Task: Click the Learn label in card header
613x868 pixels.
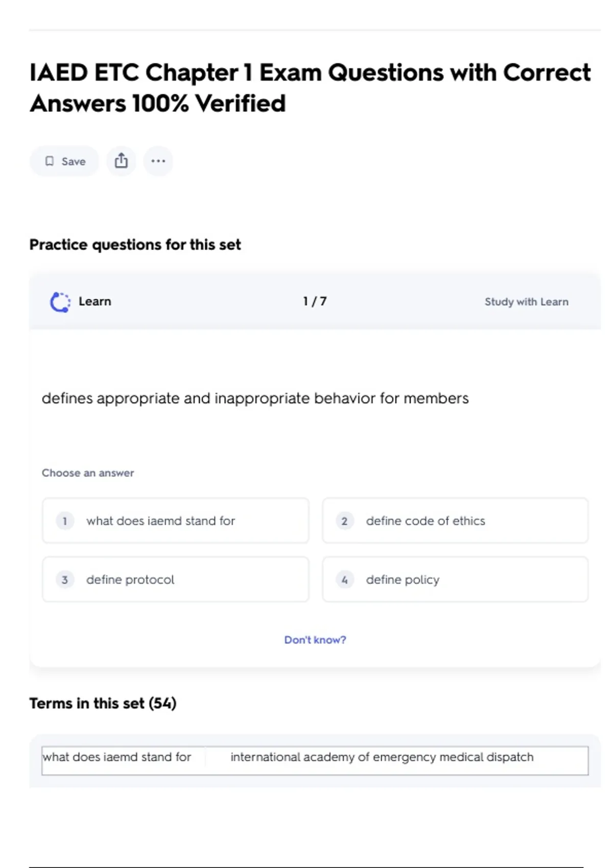Action: (x=95, y=301)
